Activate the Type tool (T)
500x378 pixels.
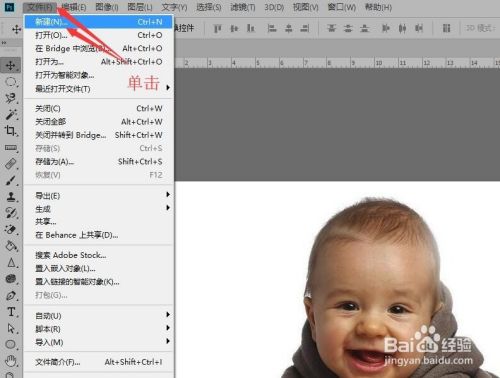pos(11,312)
